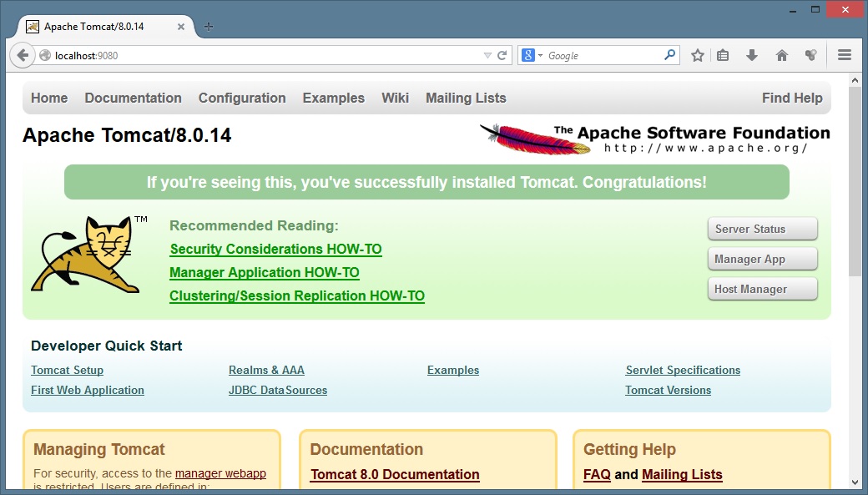Screen dimensions: 868x495
Task: Open a new tab with plus button
Action: [x=209, y=26]
